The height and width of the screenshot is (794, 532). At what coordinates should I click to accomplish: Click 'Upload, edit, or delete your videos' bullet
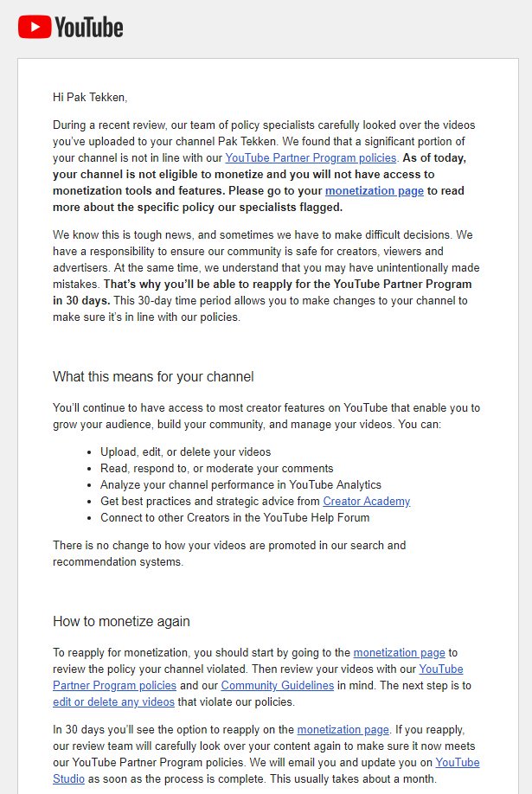point(185,452)
